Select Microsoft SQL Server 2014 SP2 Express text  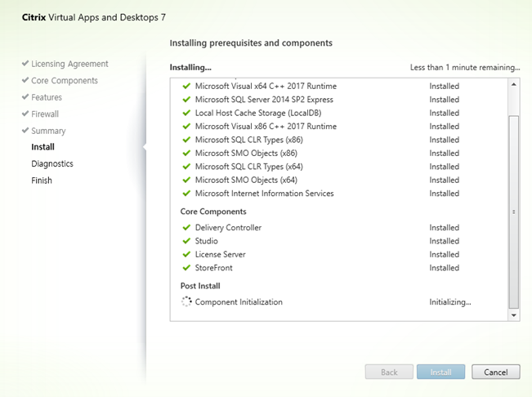pyautogui.click(x=264, y=100)
